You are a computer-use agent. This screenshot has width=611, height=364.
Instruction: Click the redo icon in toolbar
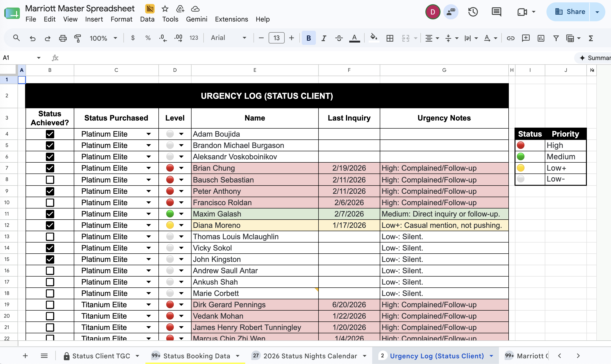coord(48,38)
